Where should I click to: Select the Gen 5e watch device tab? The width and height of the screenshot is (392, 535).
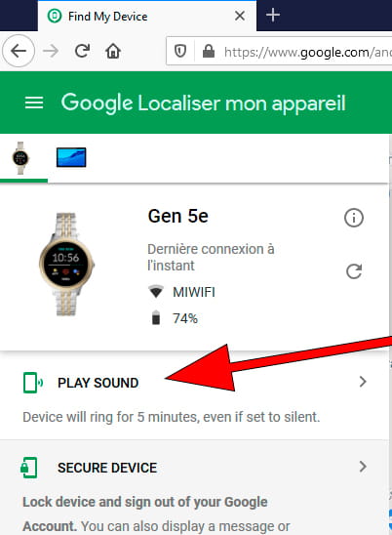[x=20, y=158]
